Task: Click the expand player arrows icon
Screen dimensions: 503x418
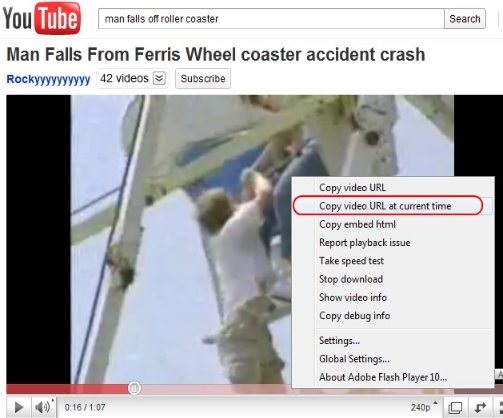Action: coord(480,407)
